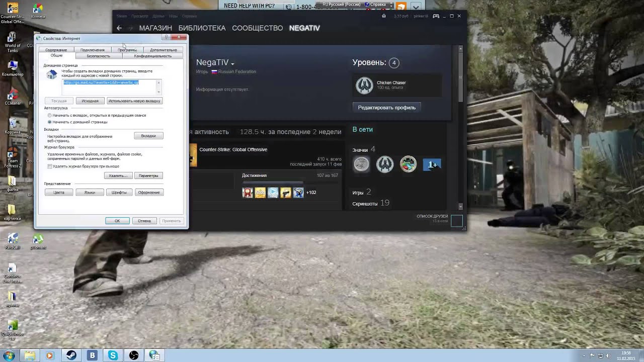
Task: Open the 'Скриншоты' link in Steam profile
Action: pyautogui.click(x=365, y=204)
